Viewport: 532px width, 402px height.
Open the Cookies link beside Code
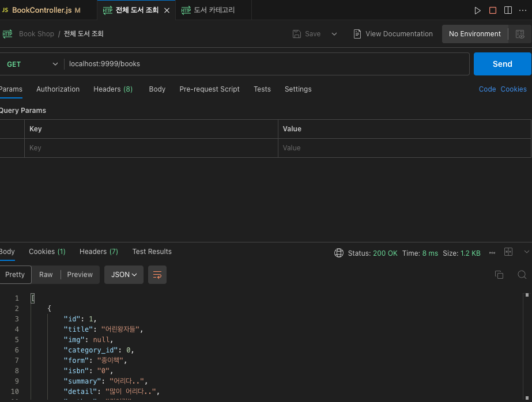pos(513,89)
